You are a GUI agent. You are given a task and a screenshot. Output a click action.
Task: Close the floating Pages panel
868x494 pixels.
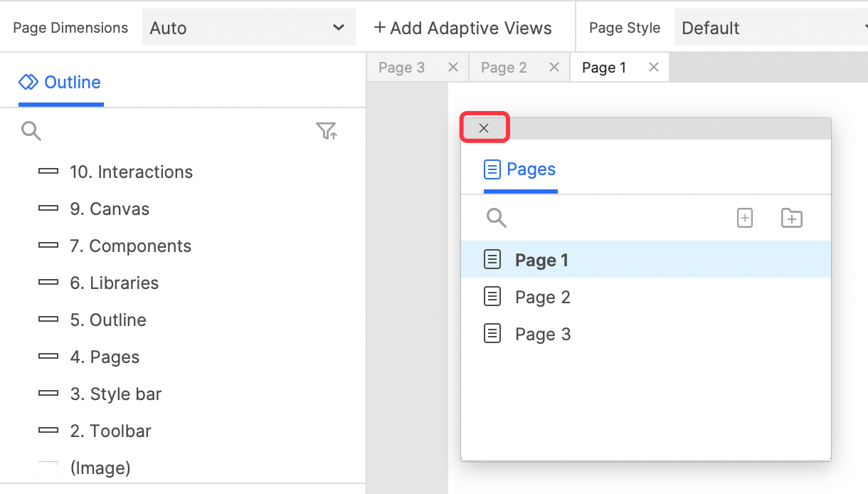[x=484, y=128]
